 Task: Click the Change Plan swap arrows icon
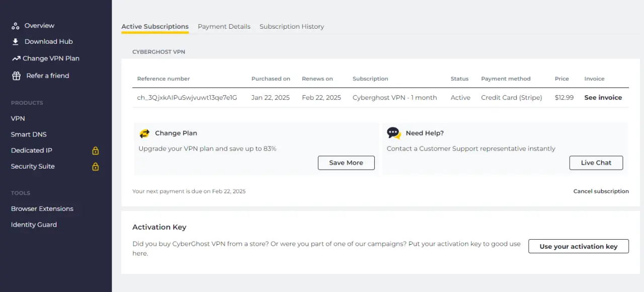pos(144,133)
